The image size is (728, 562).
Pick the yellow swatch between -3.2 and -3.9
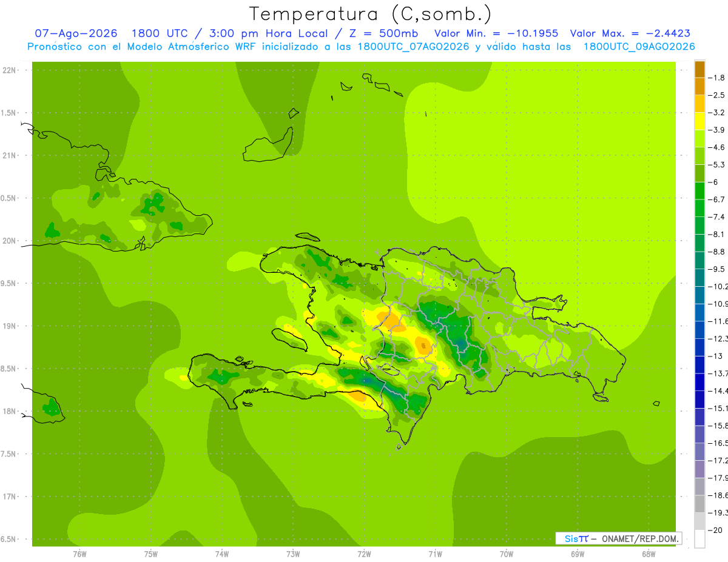coord(699,121)
